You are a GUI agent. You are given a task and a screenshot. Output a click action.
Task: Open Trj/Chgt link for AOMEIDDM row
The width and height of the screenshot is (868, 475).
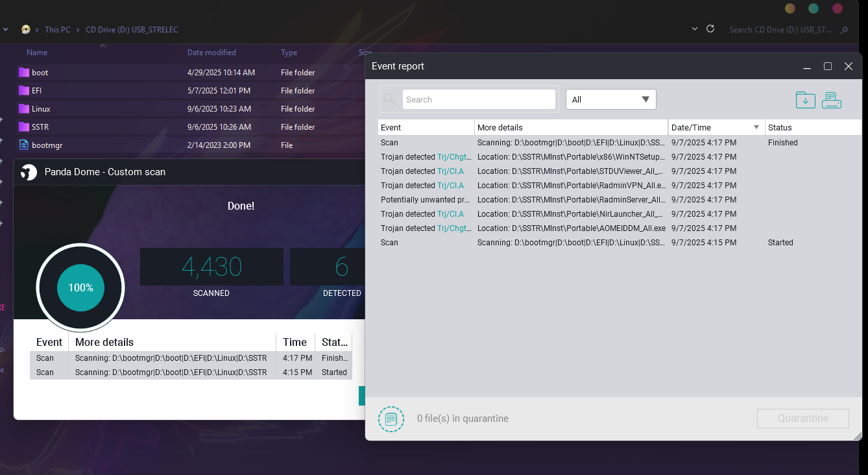pos(454,228)
